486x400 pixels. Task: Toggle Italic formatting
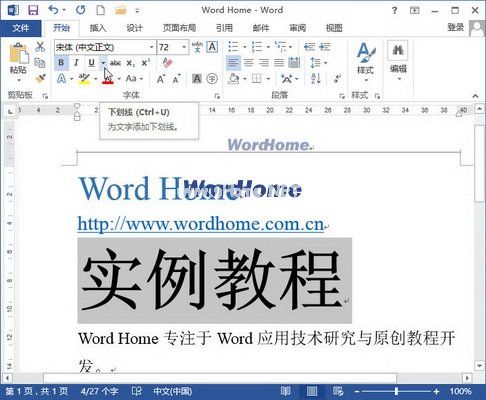(x=76, y=63)
